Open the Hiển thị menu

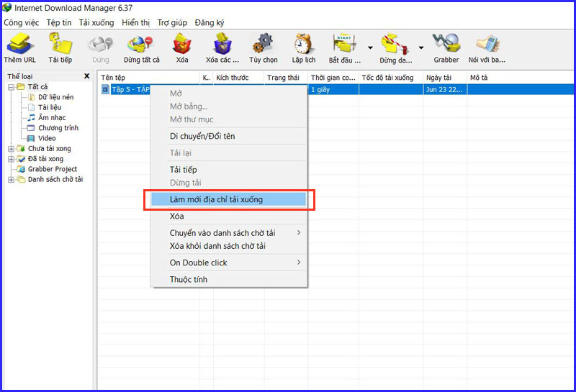coord(135,23)
